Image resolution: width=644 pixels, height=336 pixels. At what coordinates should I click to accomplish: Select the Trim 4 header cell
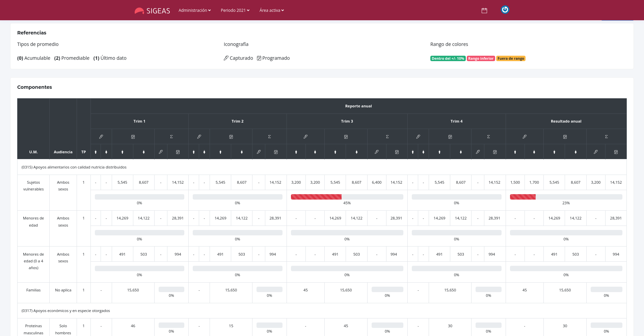[x=457, y=121]
